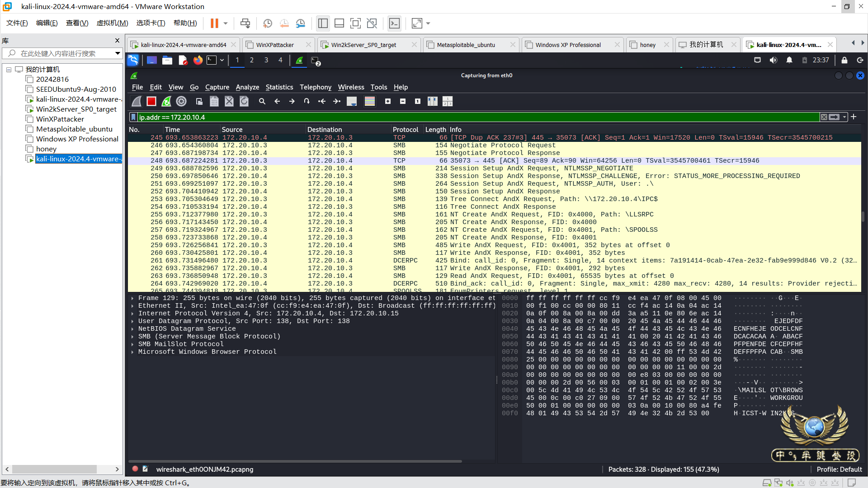Click the Find packet magnifier icon
868x488 pixels.
click(262, 102)
